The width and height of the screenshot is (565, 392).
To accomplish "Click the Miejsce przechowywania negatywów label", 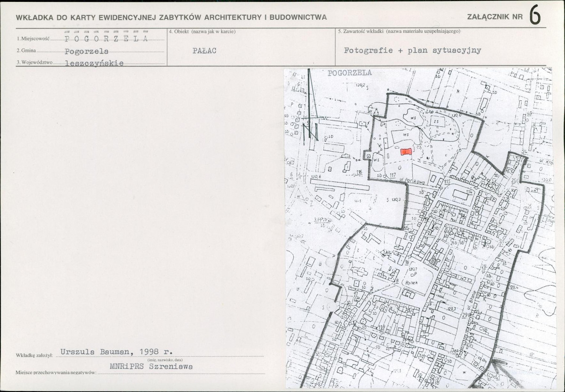I will (56, 372).
